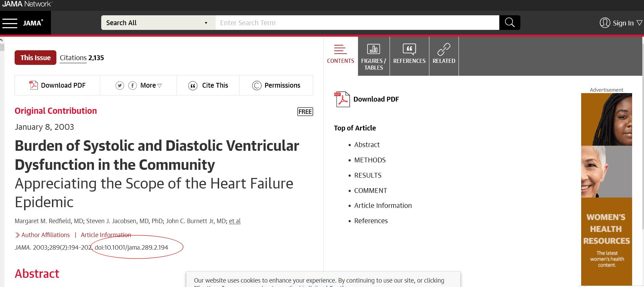Open the hamburger navigation menu
The width and height of the screenshot is (644, 287).
click(10, 23)
